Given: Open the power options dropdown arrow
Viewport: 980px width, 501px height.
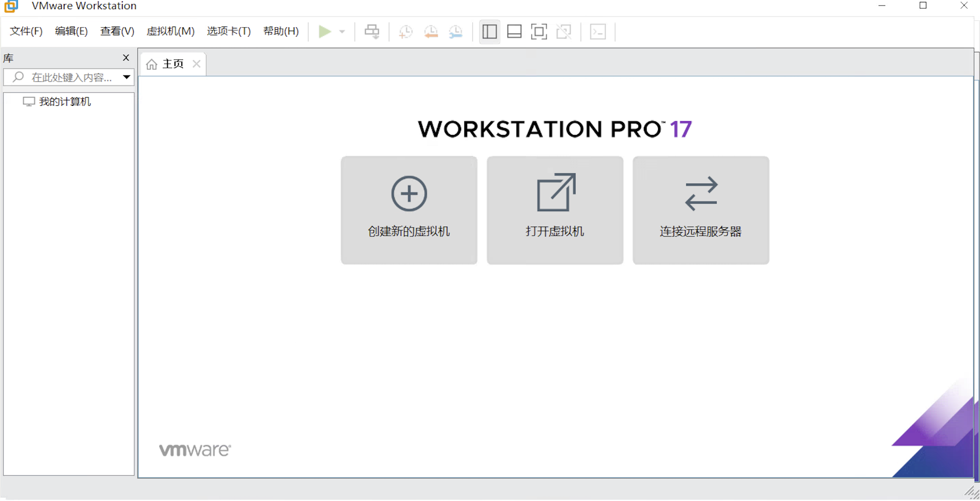Looking at the screenshot, I should [342, 31].
